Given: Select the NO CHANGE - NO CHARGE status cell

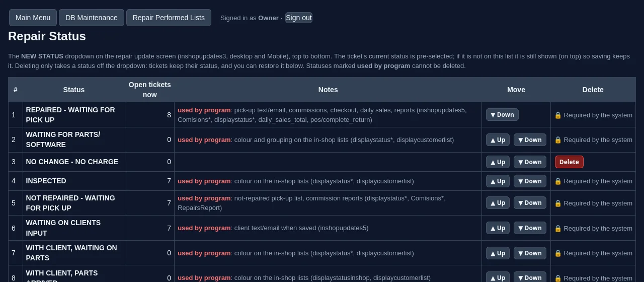Looking at the screenshot, I should pyautogui.click(x=74, y=162).
